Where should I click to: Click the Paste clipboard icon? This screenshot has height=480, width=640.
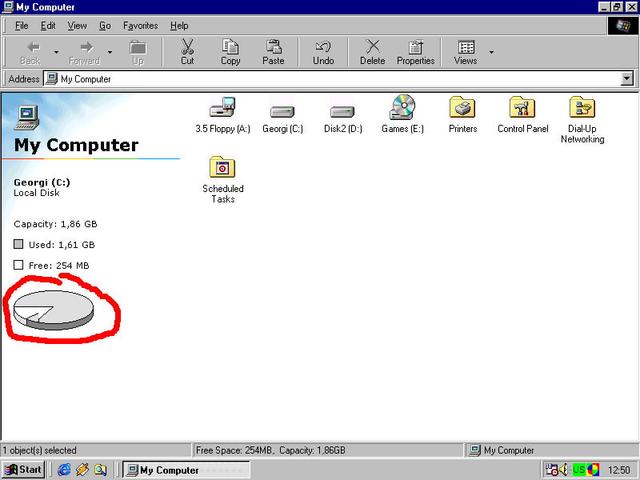(x=273, y=47)
